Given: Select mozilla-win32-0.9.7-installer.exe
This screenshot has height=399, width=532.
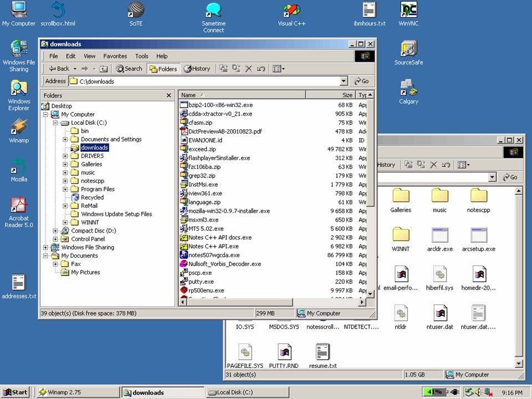Looking at the screenshot, I should [229, 211].
